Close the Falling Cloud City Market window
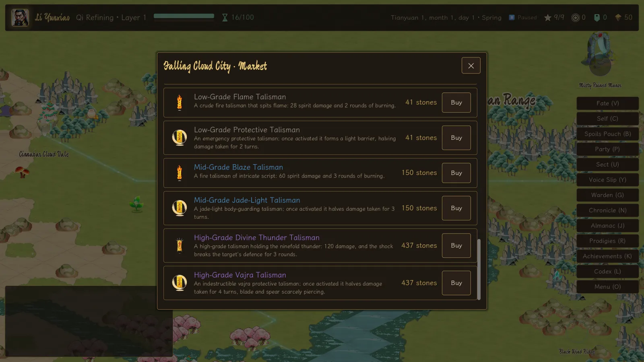Viewport: 644px width, 362px height. [x=471, y=66]
